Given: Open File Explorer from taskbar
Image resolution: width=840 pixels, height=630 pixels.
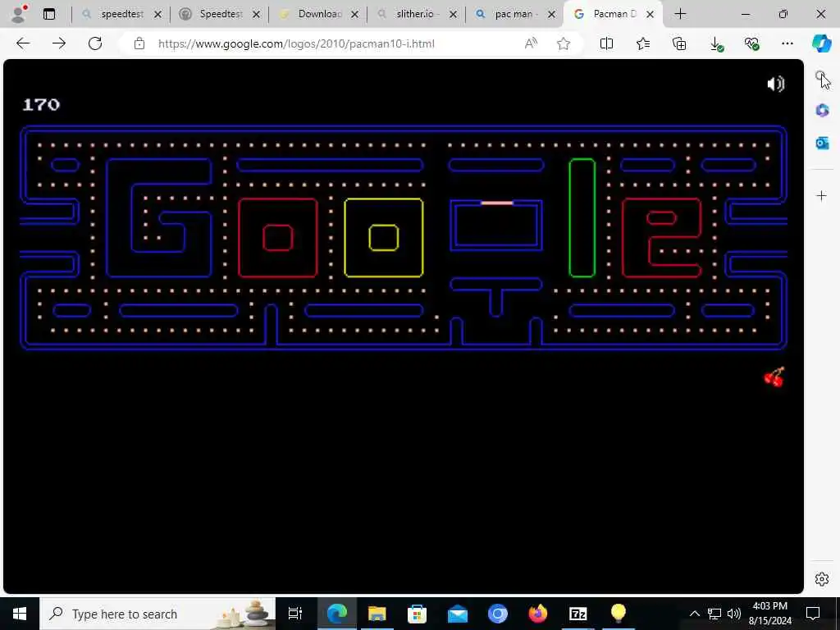Looking at the screenshot, I should 377,614.
